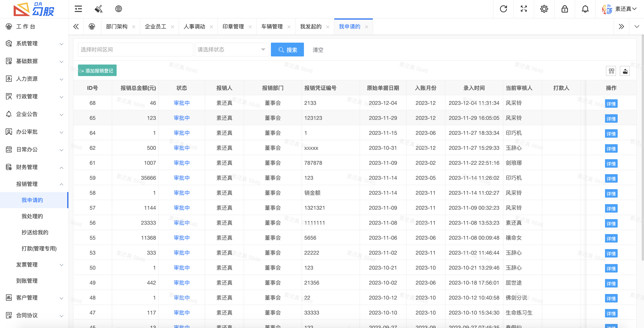The height and width of the screenshot is (328, 644).
Task: Open column display settings grid icon
Action: pyautogui.click(x=611, y=71)
